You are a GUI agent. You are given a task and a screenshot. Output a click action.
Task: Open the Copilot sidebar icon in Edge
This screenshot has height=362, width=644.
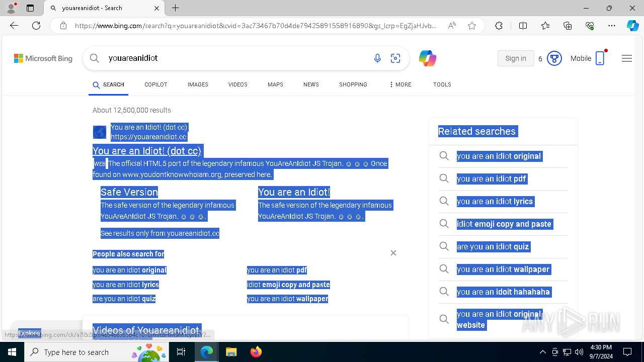pos(632,26)
